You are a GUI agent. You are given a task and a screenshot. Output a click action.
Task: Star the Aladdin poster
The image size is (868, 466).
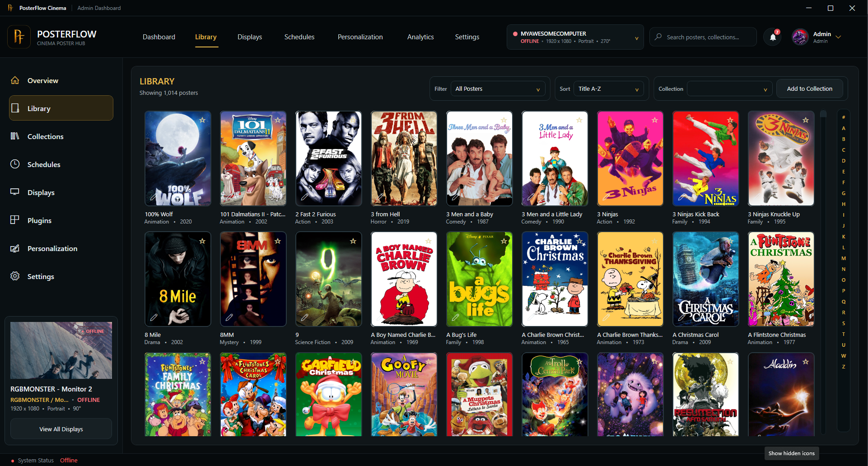click(806, 362)
